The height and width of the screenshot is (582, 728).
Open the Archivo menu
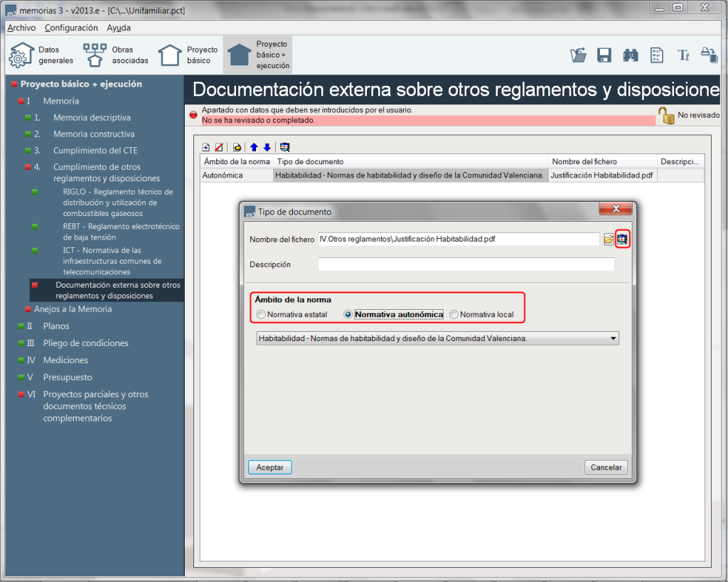21,28
